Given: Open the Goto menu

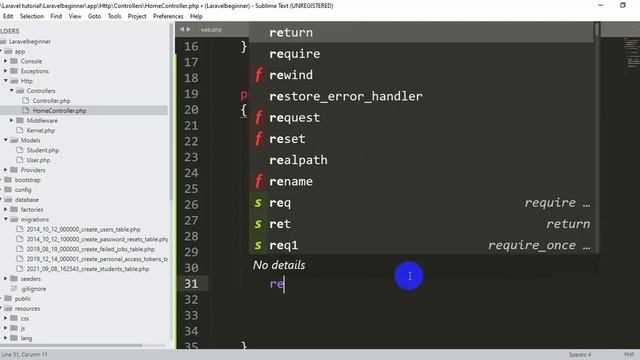Looking at the screenshot, I should click(x=94, y=16).
